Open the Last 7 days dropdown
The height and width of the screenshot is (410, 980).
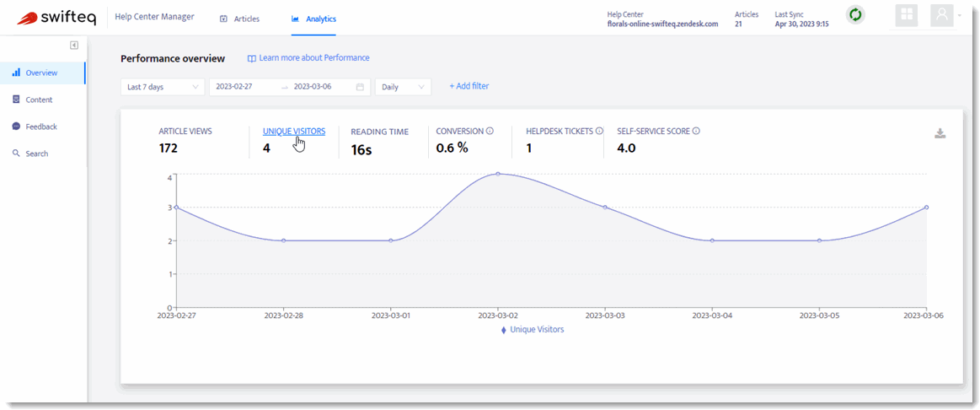pyautogui.click(x=163, y=87)
